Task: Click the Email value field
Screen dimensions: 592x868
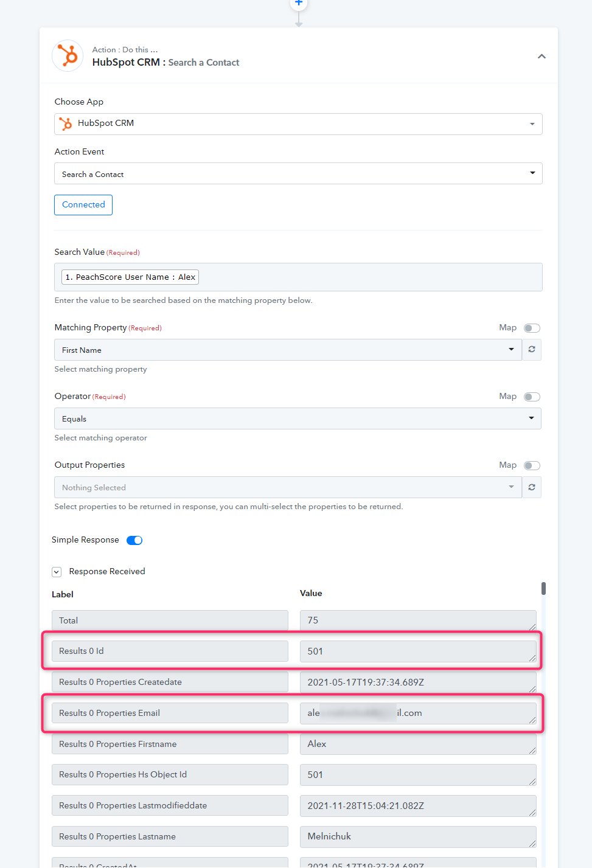Action: pos(418,713)
